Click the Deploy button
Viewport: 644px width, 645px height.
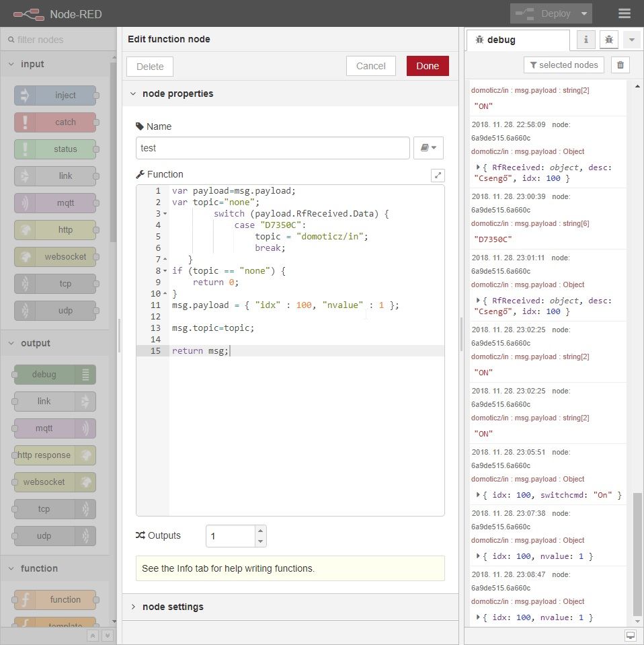[543, 13]
